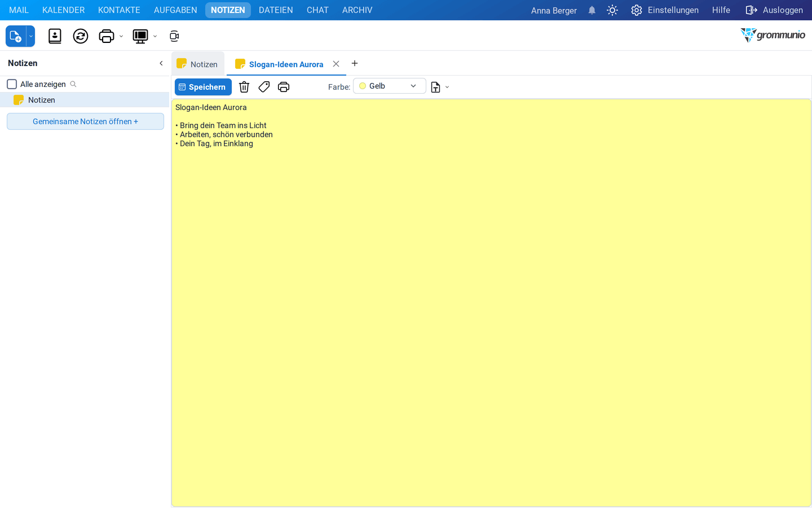
Task: Toggle the Alle anzeigen checkbox
Action: [12, 84]
